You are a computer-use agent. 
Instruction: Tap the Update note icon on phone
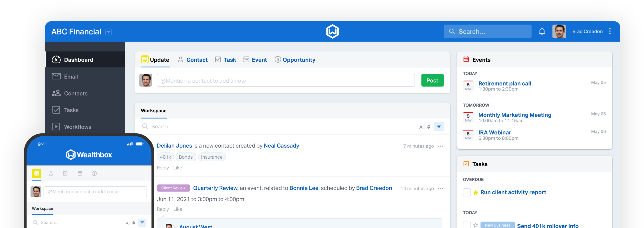(x=36, y=173)
